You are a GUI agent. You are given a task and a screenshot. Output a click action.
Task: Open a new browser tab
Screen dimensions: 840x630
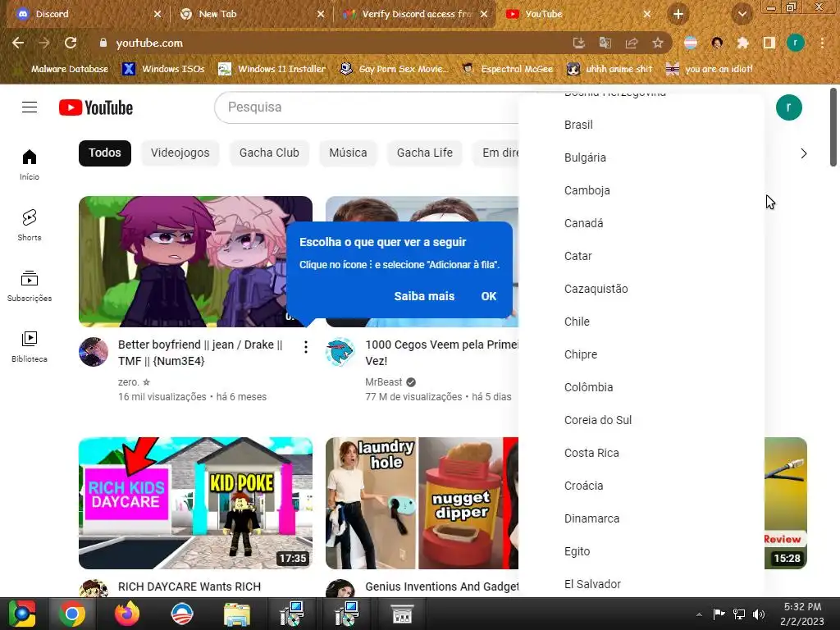click(x=678, y=15)
